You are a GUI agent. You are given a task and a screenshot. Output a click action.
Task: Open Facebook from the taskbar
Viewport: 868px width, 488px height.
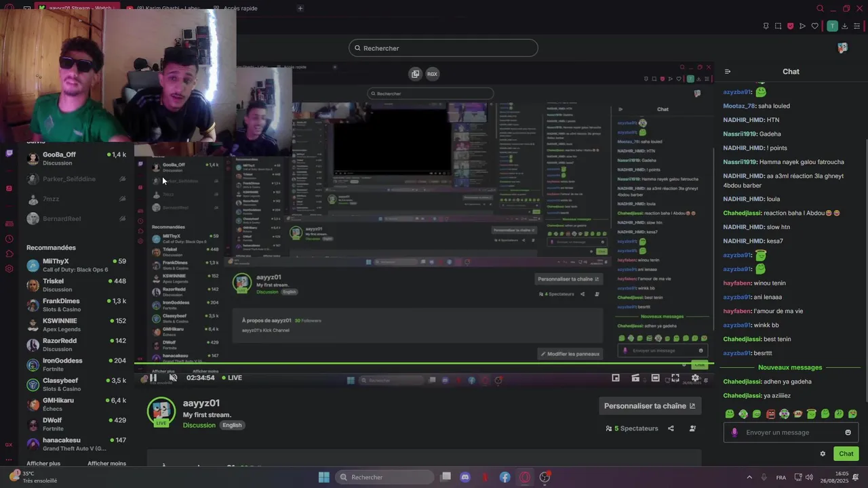pyautogui.click(x=505, y=477)
